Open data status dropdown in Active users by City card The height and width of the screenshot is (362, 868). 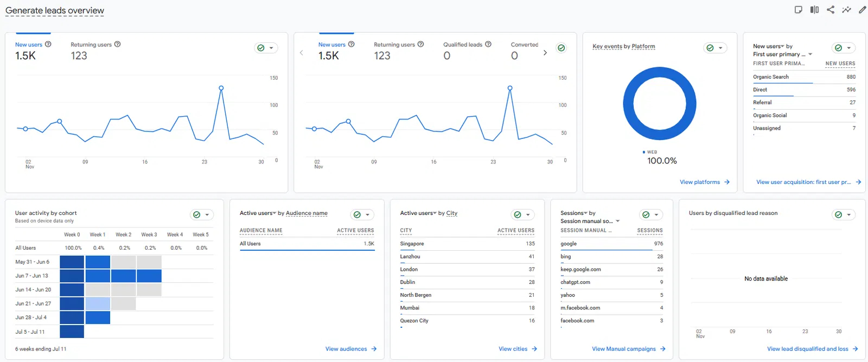(x=522, y=214)
